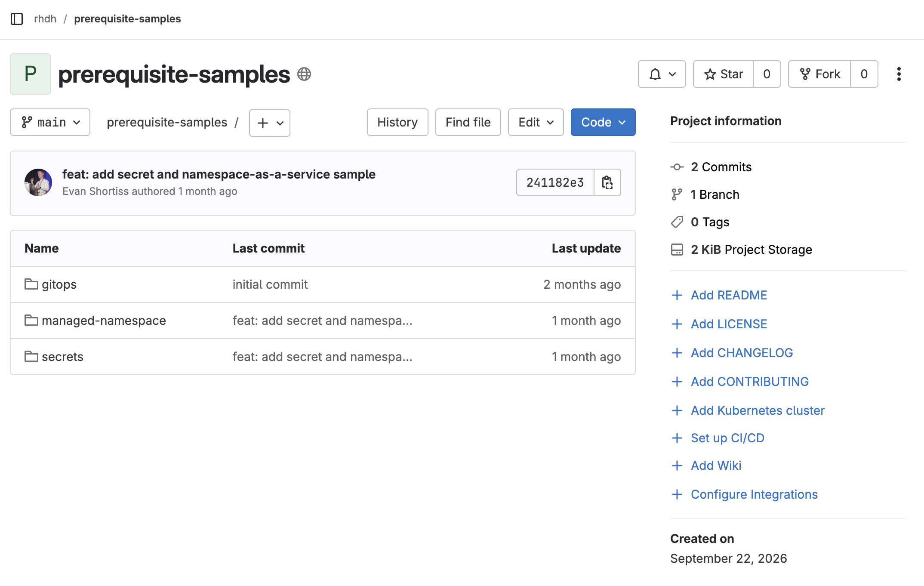This screenshot has width=924, height=586.
Task: Open the star count 0
Action: tap(767, 74)
